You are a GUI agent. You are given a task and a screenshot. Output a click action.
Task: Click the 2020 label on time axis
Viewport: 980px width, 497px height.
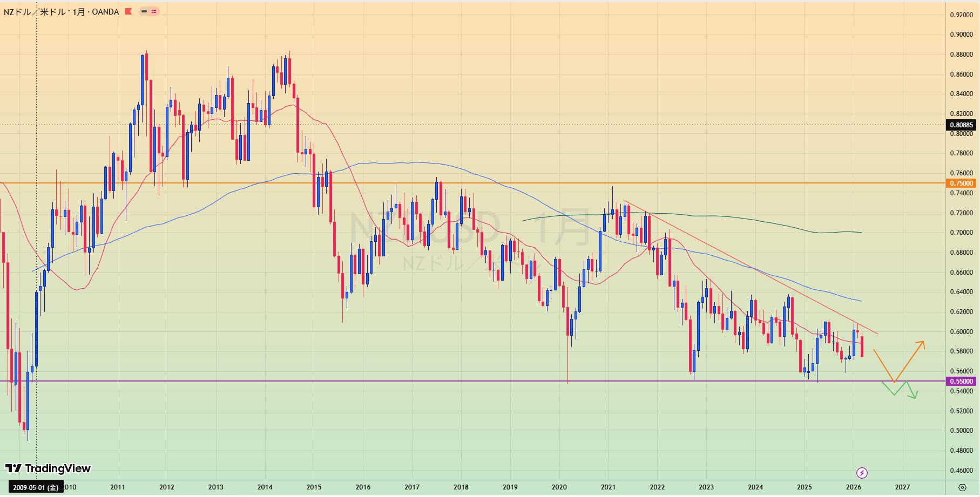point(559,487)
